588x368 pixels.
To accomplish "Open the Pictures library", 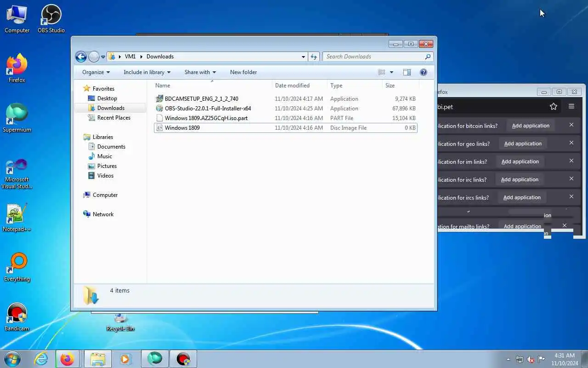I will (107, 166).
